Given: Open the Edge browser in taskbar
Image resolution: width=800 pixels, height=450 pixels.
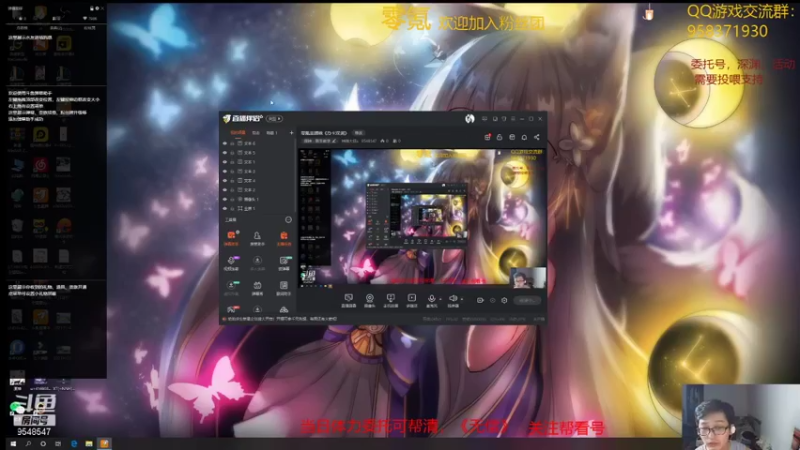Looking at the screenshot, I should click(x=74, y=444).
